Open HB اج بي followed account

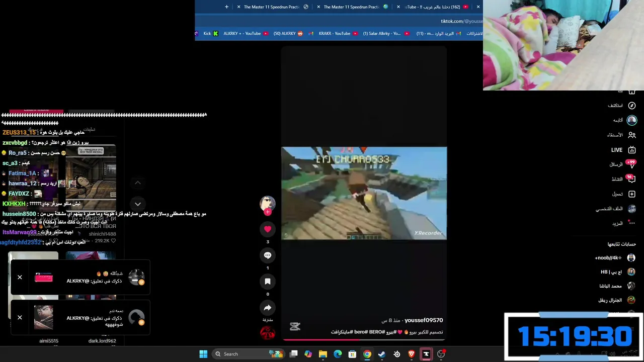click(x=618, y=272)
